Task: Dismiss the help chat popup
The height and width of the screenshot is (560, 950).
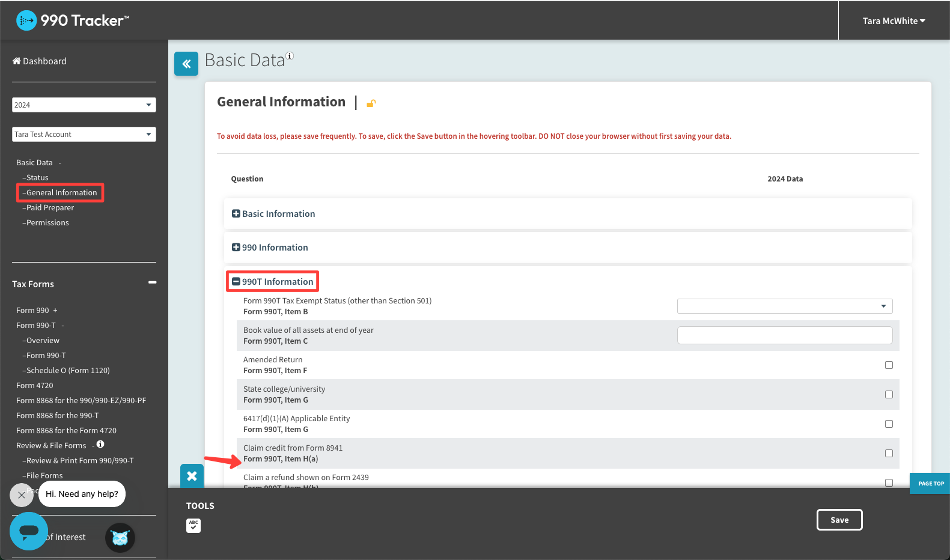Action: [22, 495]
